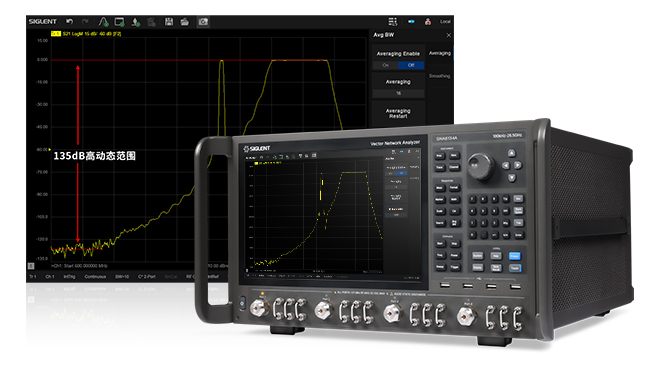Click the camera screenshot icon in the toolbar
The image size is (650, 380).
click(203, 22)
